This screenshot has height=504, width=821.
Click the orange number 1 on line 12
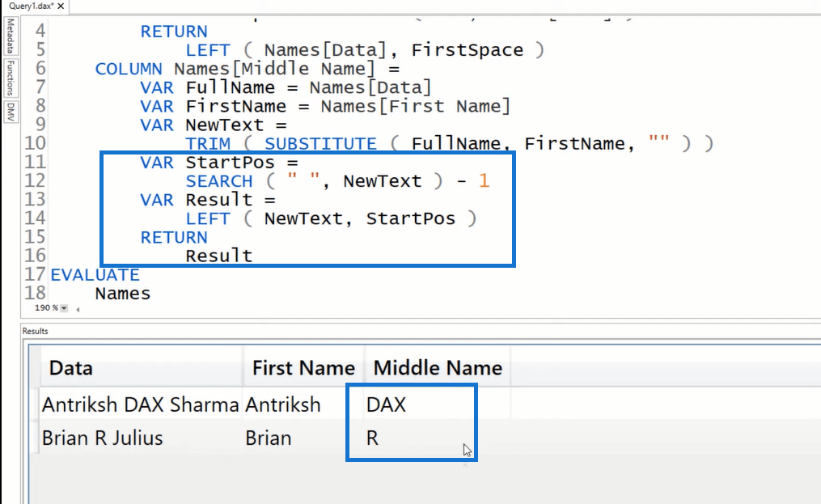484,181
